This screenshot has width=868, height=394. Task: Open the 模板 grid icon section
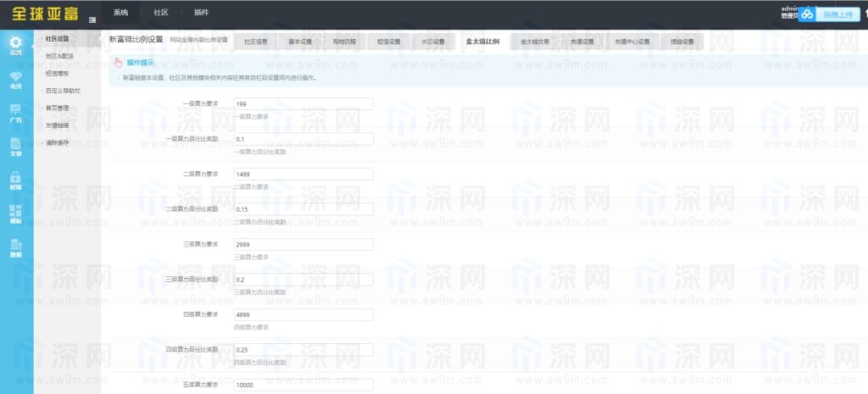click(16, 214)
